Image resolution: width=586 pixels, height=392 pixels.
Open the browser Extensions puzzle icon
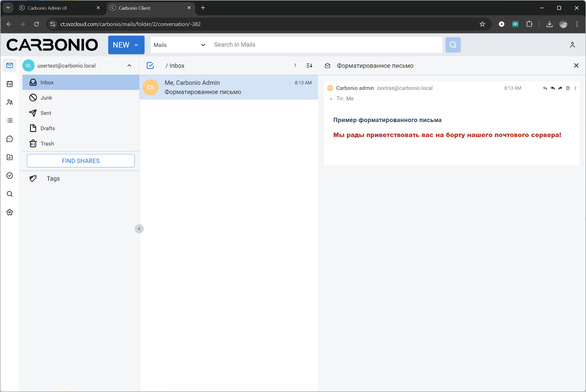529,24
